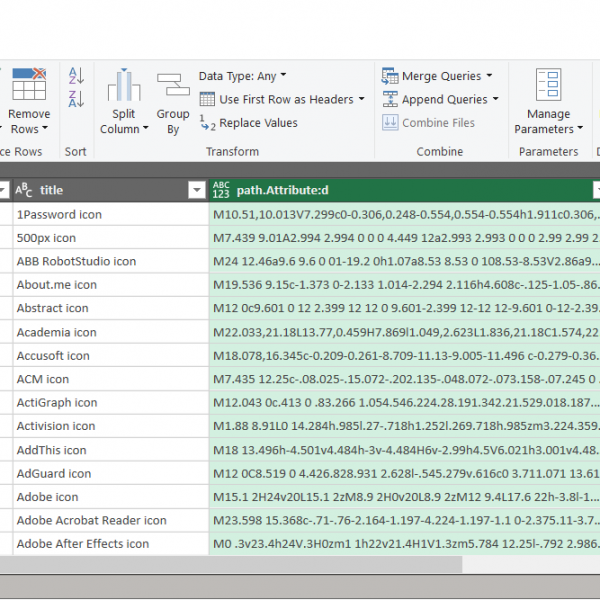Click path cell starting 'M23.598 15.368c'
The image size is (600, 600).
point(405,520)
